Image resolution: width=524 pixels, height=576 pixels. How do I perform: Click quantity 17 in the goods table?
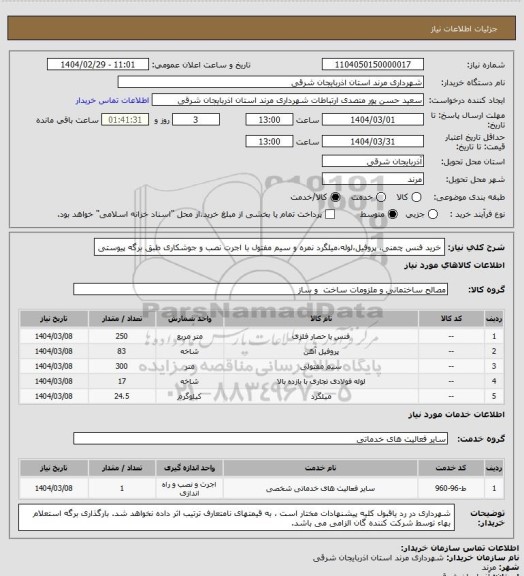[122, 381]
